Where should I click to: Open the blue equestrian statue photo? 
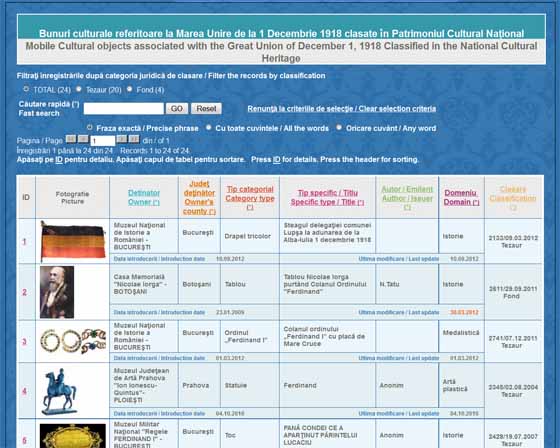coord(59,392)
